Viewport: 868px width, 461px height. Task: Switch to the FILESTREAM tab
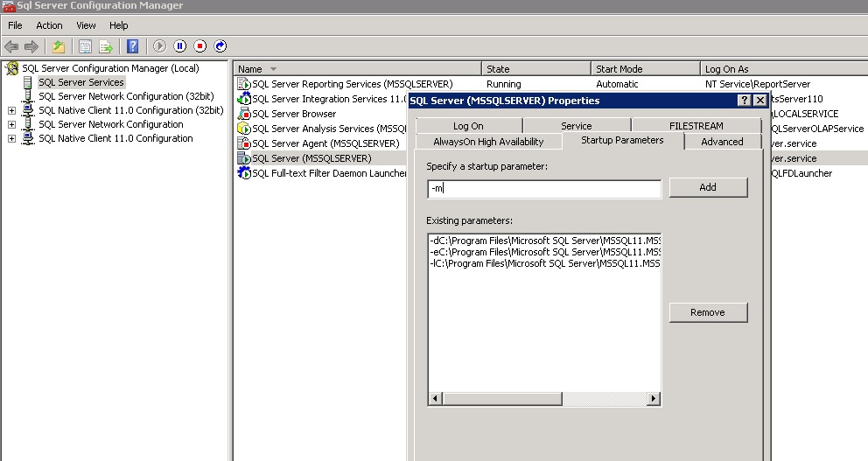tap(696, 126)
